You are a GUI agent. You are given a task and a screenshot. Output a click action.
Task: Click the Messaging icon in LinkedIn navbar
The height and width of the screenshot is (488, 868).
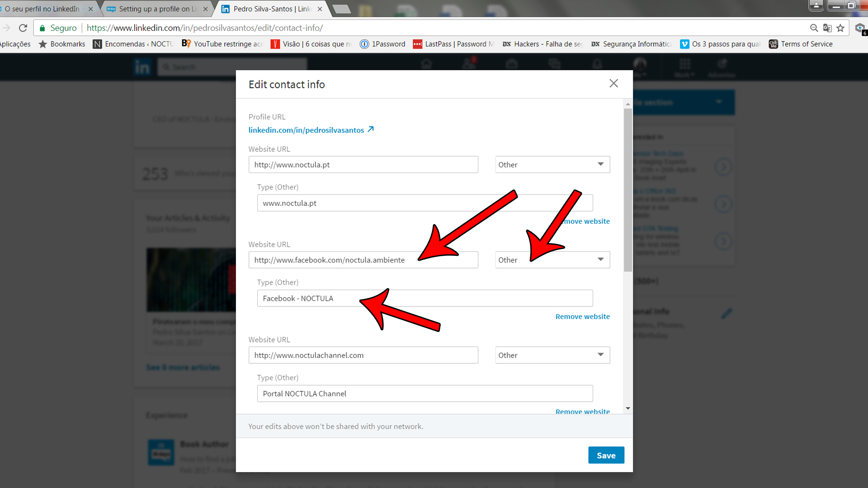click(x=554, y=64)
